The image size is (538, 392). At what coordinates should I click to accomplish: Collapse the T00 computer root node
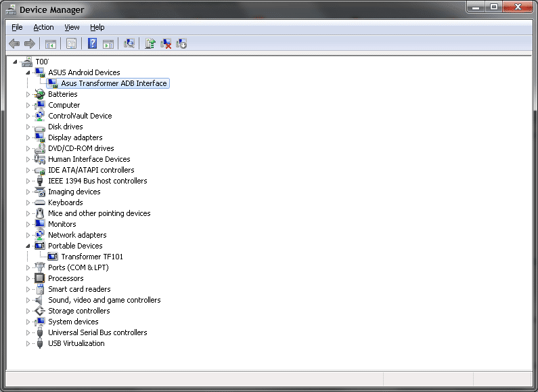[x=15, y=62]
